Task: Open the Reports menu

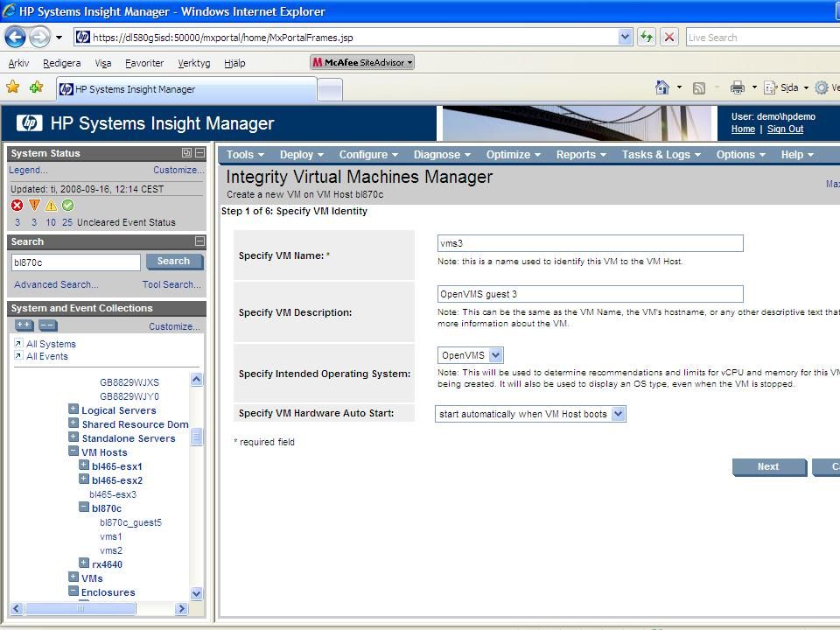Action: click(x=581, y=154)
